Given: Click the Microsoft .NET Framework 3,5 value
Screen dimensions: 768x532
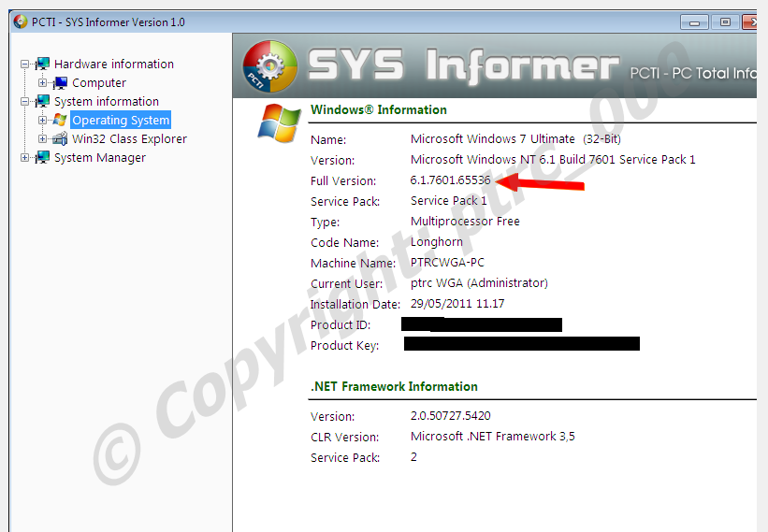Looking at the screenshot, I should coord(492,436).
